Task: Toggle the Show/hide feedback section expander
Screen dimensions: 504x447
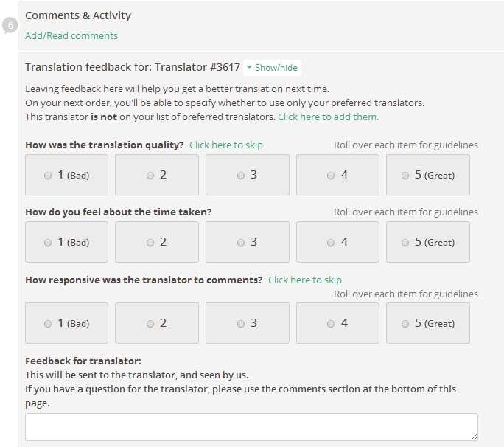Action: (x=272, y=68)
